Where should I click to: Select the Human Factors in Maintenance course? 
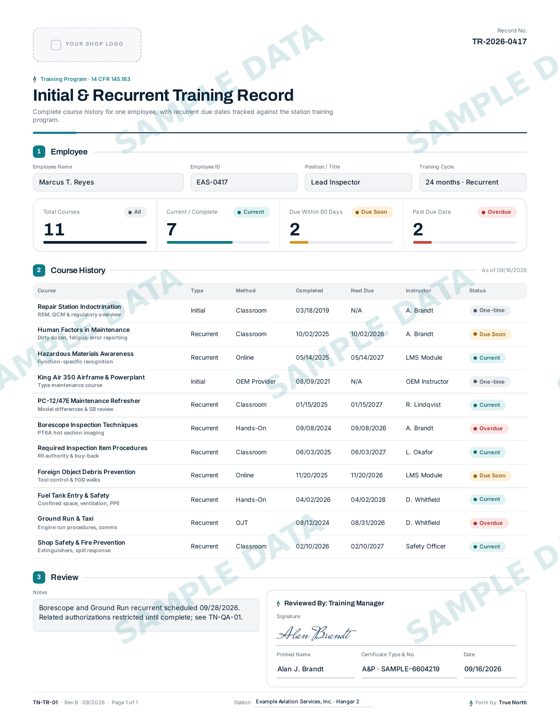(x=280, y=334)
